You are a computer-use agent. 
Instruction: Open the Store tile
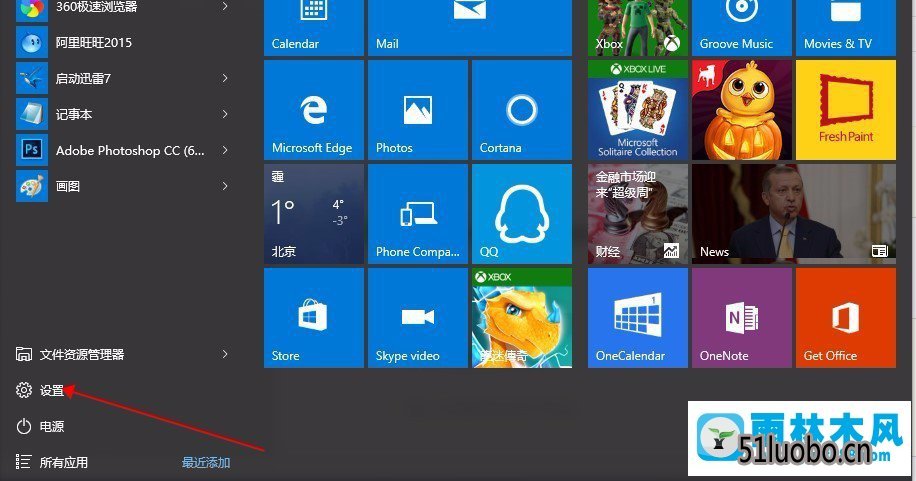[x=314, y=318]
